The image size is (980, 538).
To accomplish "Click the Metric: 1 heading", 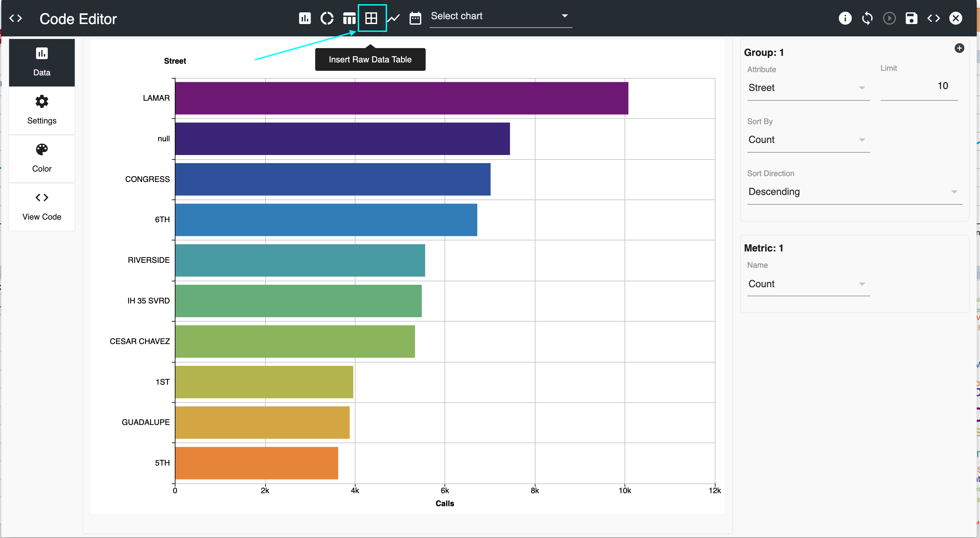I will point(763,248).
